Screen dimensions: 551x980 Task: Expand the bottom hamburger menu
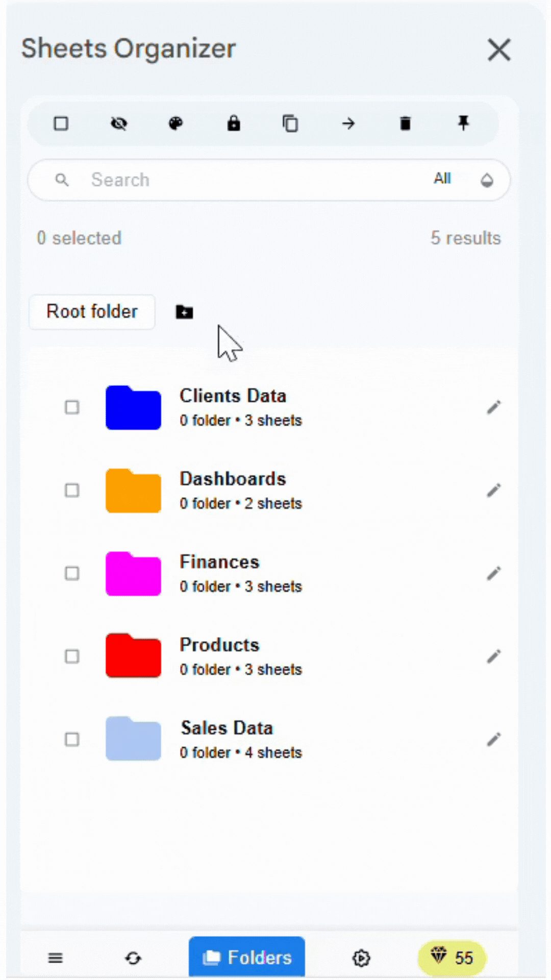coord(55,958)
